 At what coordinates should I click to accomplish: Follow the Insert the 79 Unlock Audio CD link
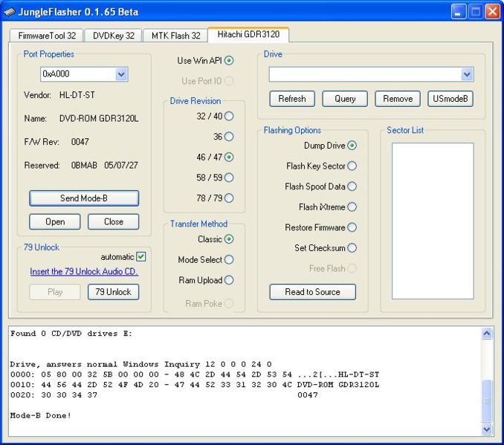pos(84,271)
